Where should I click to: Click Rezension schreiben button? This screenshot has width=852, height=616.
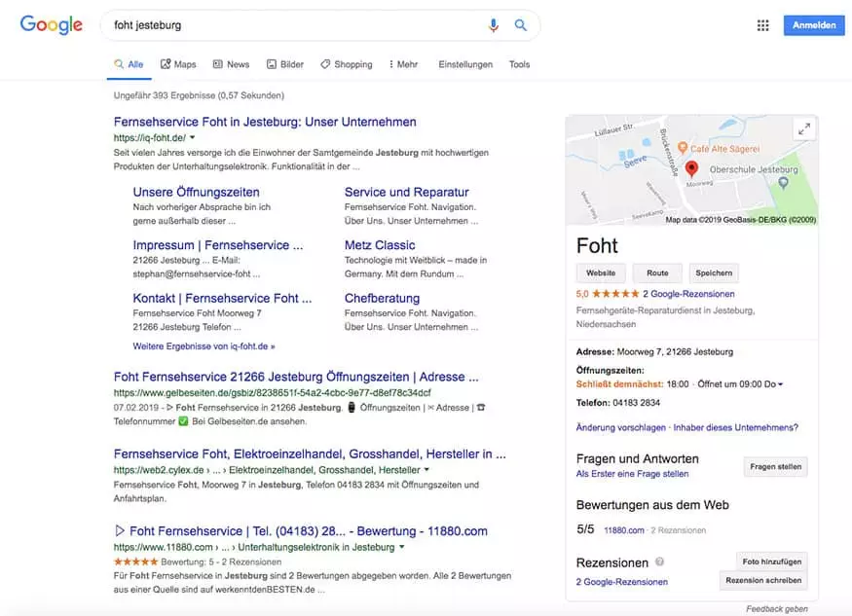(x=763, y=580)
